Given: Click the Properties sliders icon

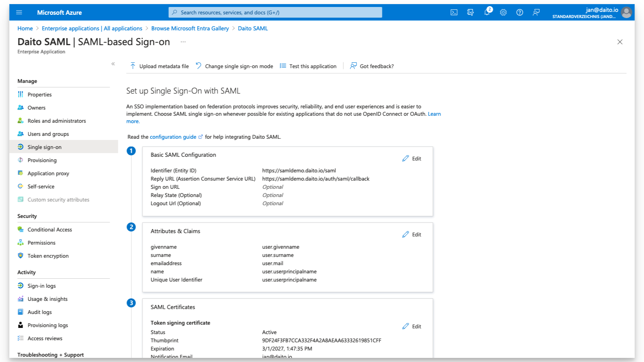Looking at the screenshot, I should click(21, 94).
